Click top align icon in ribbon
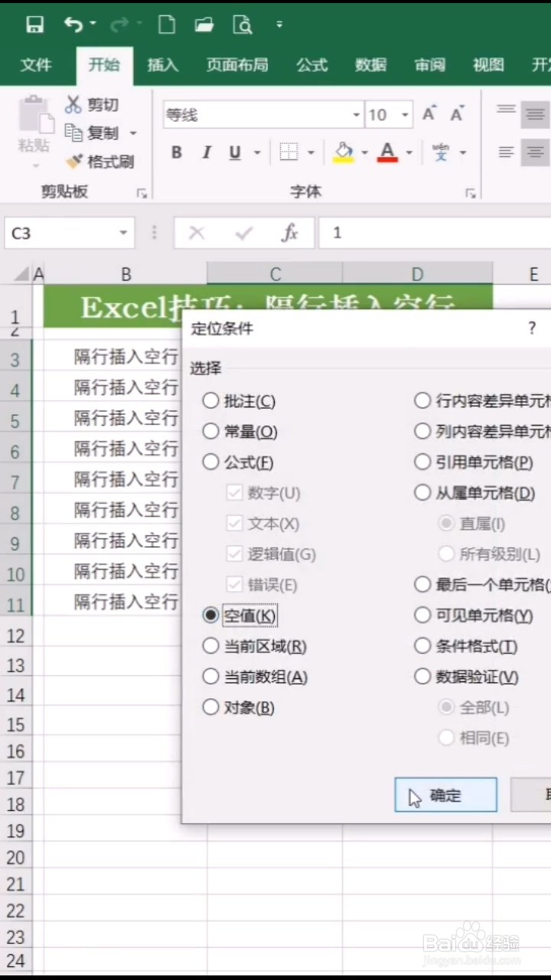Screen dimensions: 551x980 click(507, 112)
